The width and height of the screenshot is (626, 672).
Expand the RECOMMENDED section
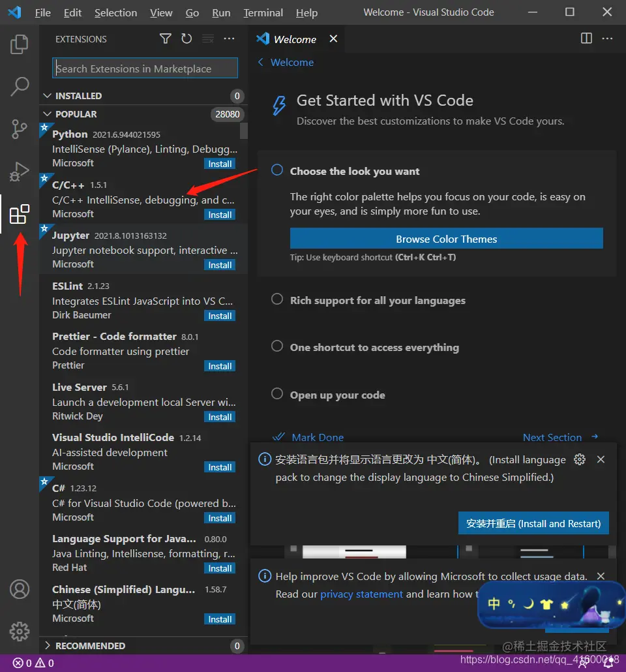click(143, 645)
